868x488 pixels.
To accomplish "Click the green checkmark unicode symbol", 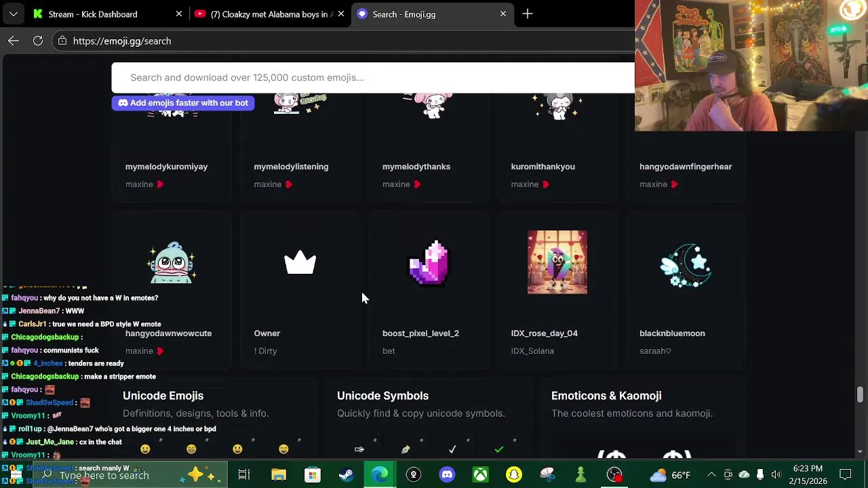I will (499, 449).
